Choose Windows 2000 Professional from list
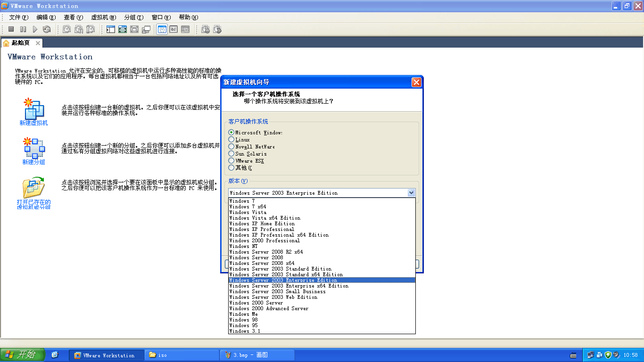This screenshot has width=644, height=362. pyautogui.click(x=322, y=241)
